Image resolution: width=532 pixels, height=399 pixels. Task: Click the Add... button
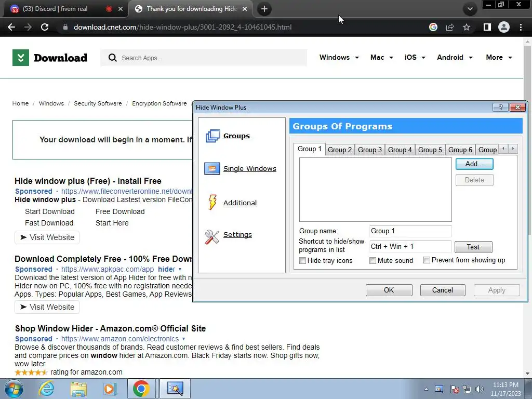[x=474, y=164]
